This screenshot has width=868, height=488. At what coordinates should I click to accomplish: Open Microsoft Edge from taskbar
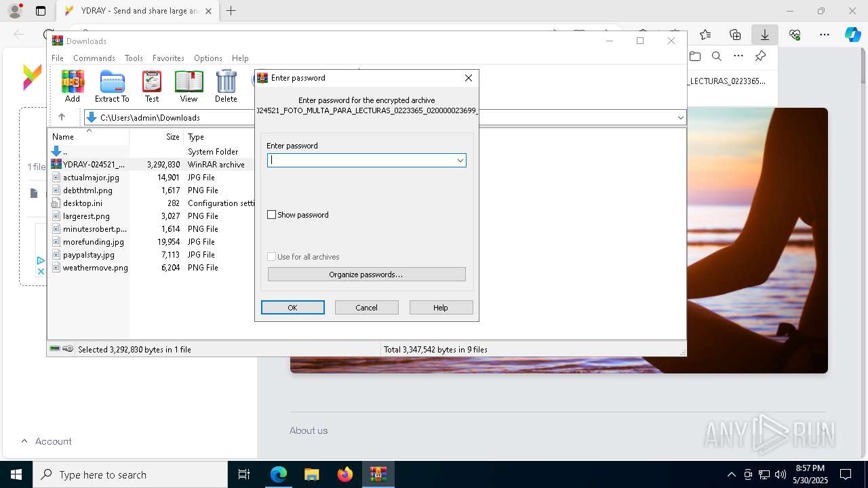[279, 474]
